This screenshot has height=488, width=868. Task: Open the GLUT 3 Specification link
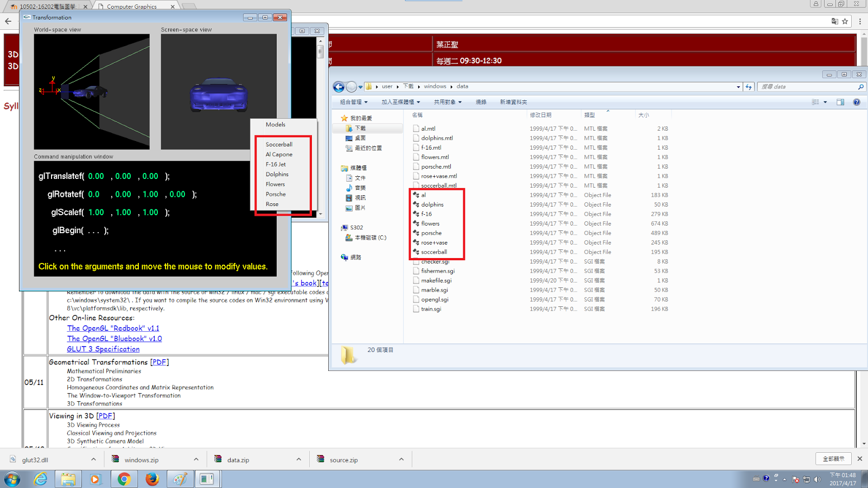pyautogui.click(x=103, y=349)
